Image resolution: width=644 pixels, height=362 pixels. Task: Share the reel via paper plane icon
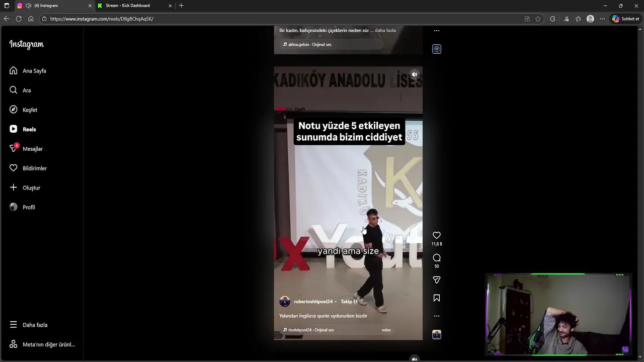click(437, 280)
